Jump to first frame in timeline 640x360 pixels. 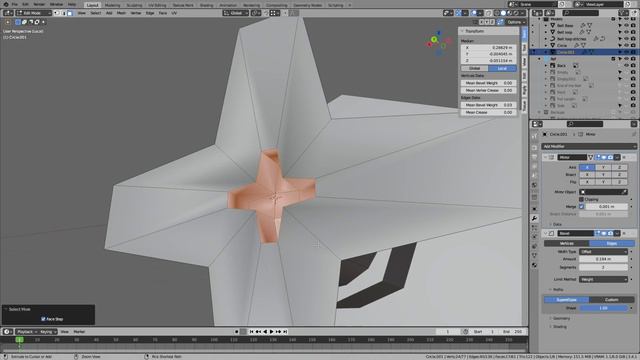(251, 332)
